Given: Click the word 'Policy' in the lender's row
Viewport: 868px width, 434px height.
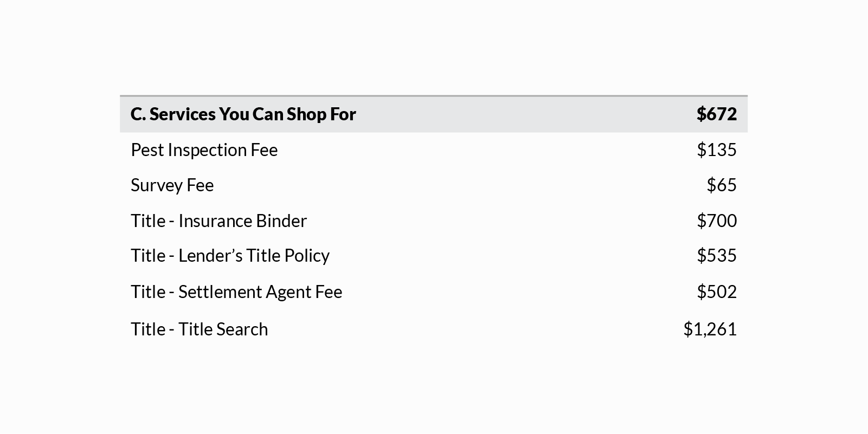Looking at the screenshot, I should point(307,256).
